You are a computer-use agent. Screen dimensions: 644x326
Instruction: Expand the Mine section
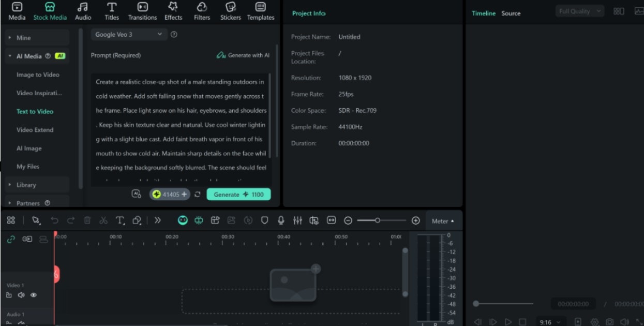coord(37,38)
